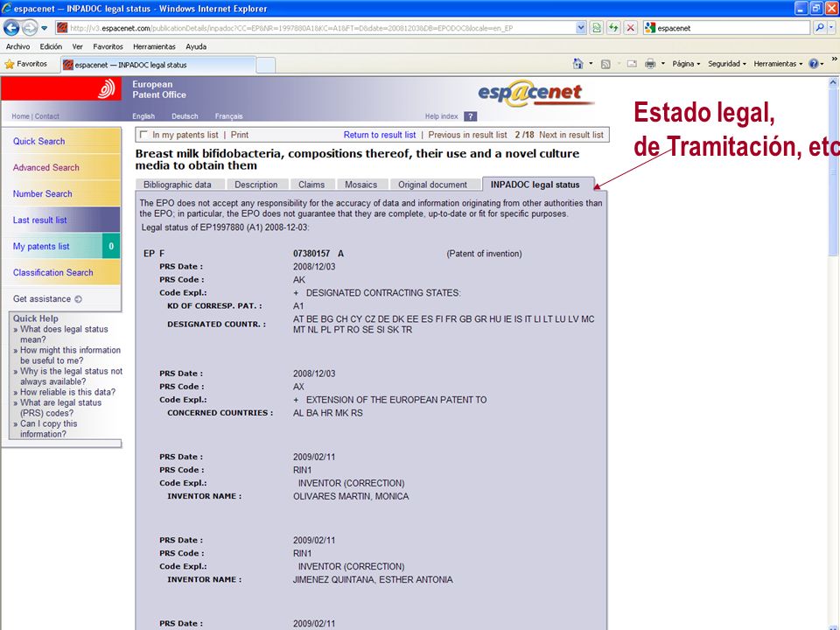
Task: Click the Print printer icon
Action: coord(650,64)
